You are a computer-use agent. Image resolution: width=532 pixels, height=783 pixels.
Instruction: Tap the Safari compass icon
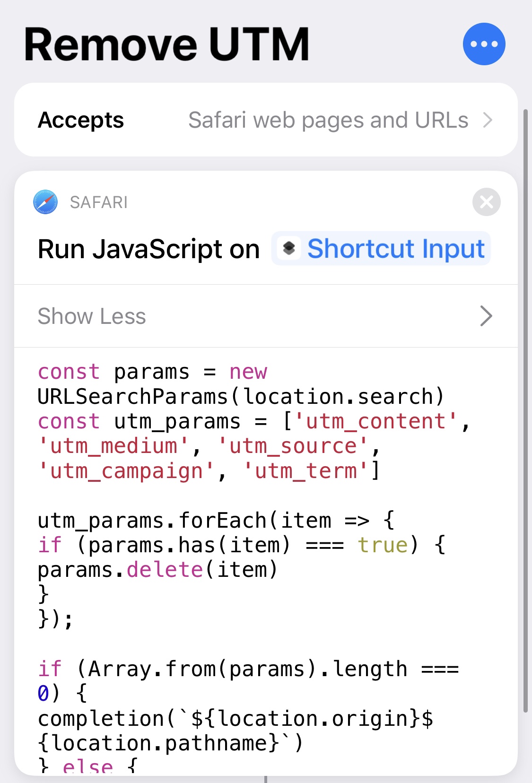[45, 202]
